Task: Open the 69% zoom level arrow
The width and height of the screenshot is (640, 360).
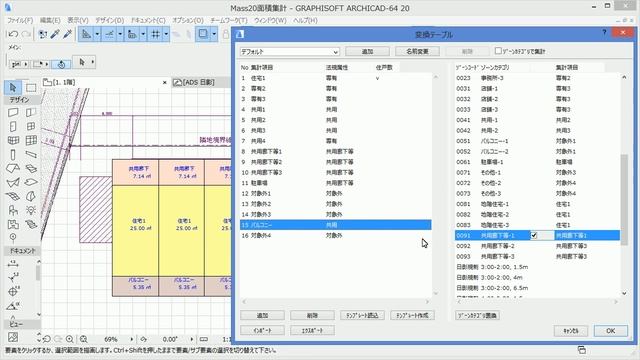Action: tap(131, 339)
